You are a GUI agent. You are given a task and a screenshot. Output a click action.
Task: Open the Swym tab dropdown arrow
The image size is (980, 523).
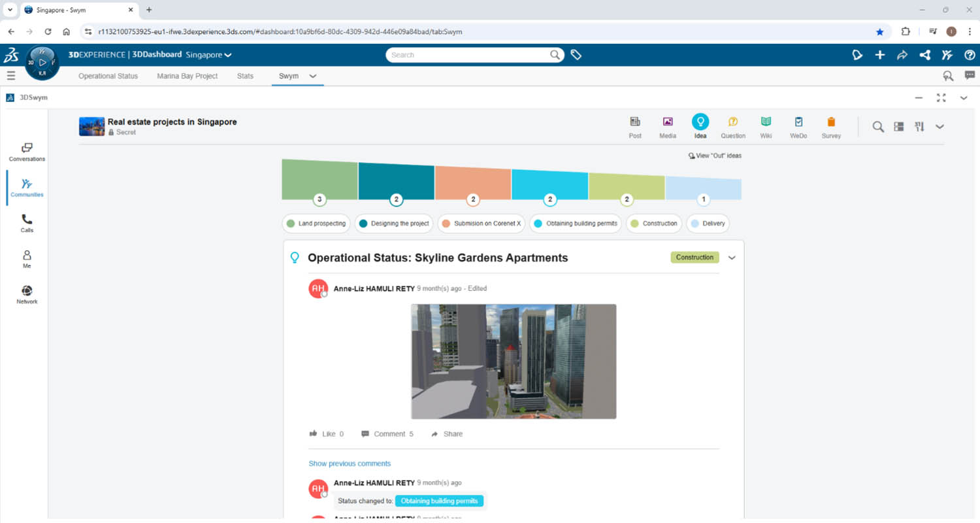[313, 76]
